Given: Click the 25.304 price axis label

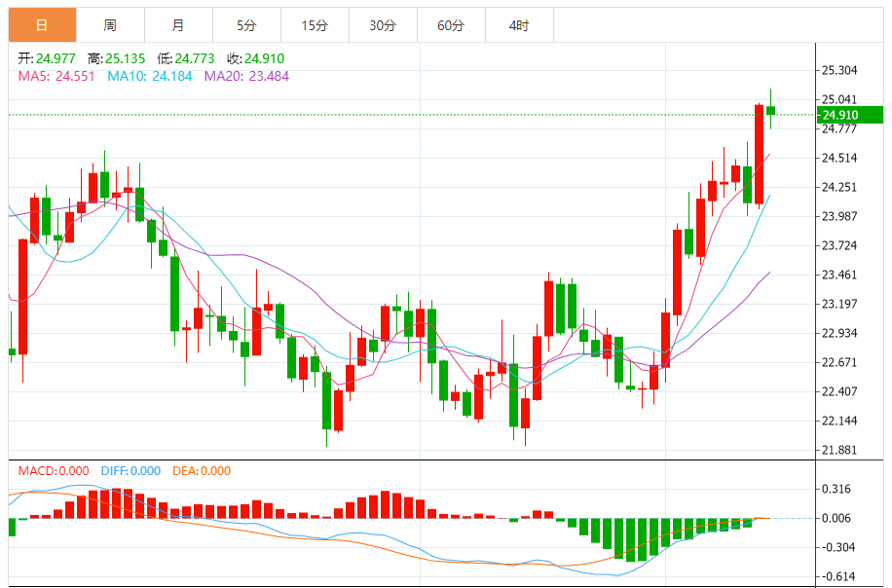Looking at the screenshot, I should tap(839, 70).
